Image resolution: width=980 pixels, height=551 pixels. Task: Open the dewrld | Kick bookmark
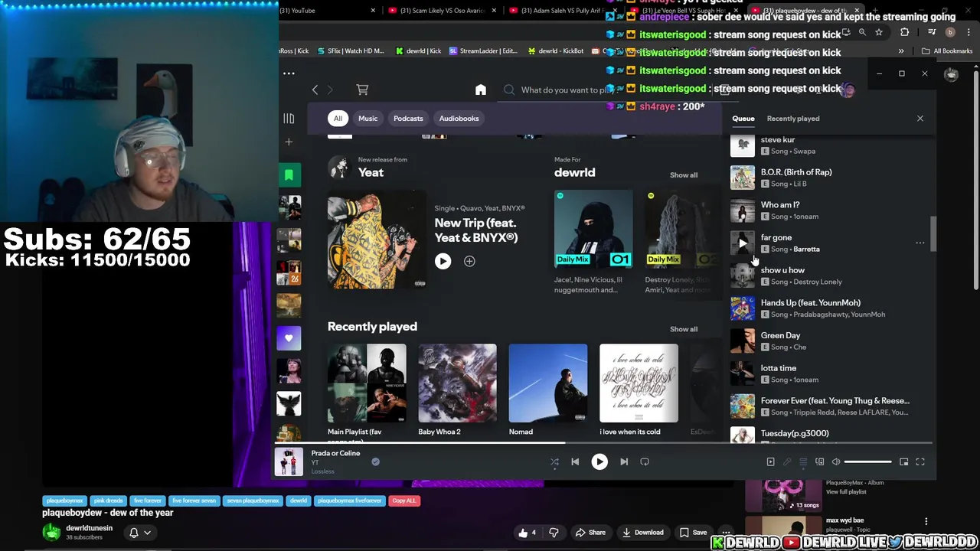[418, 51]
